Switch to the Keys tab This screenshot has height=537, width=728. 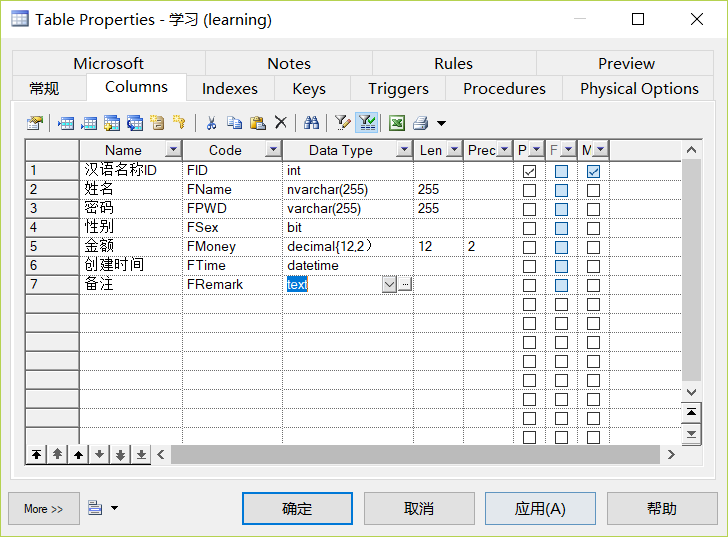[x=309, y=88]
